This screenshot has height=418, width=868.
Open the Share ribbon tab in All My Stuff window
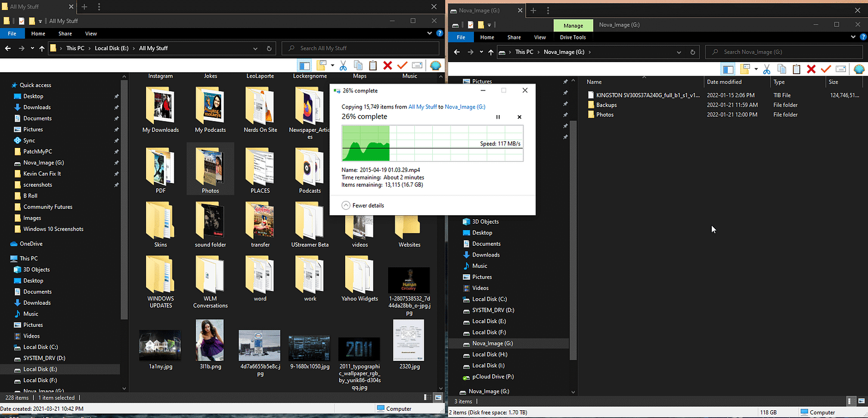click(65, 34)
